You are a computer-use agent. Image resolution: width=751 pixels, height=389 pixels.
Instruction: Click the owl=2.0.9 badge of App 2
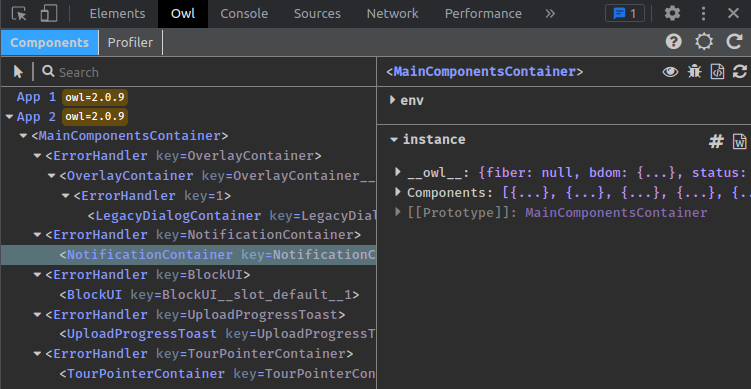click(x=95, y=116)
